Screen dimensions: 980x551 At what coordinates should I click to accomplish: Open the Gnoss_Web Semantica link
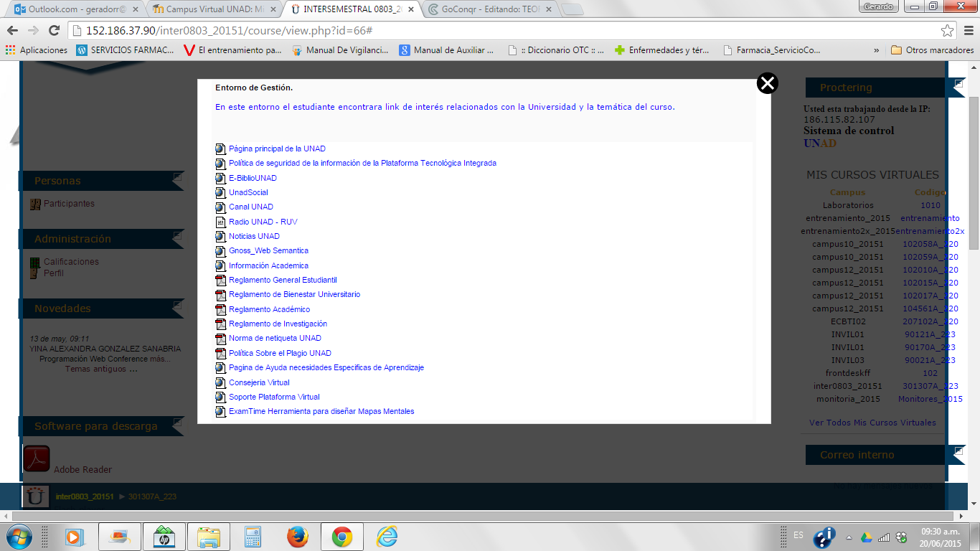268,250
